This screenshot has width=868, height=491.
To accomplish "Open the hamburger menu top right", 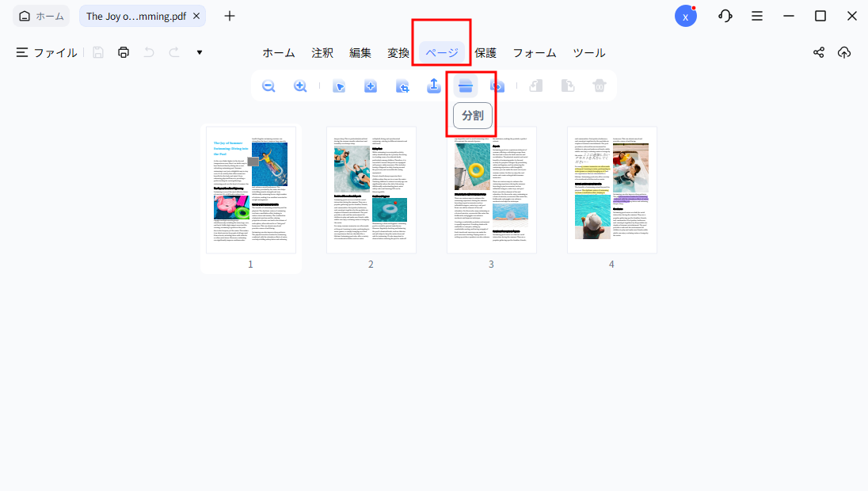I will 757,15.
